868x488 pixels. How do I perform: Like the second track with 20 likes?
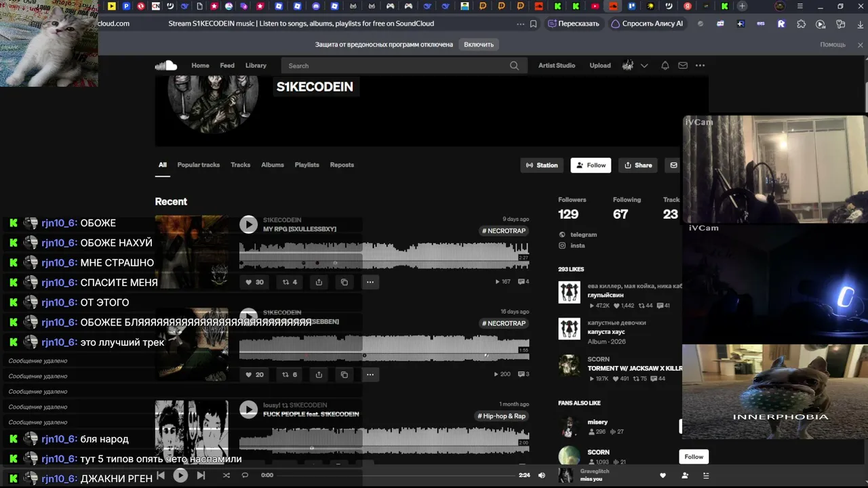coord(255,374)
